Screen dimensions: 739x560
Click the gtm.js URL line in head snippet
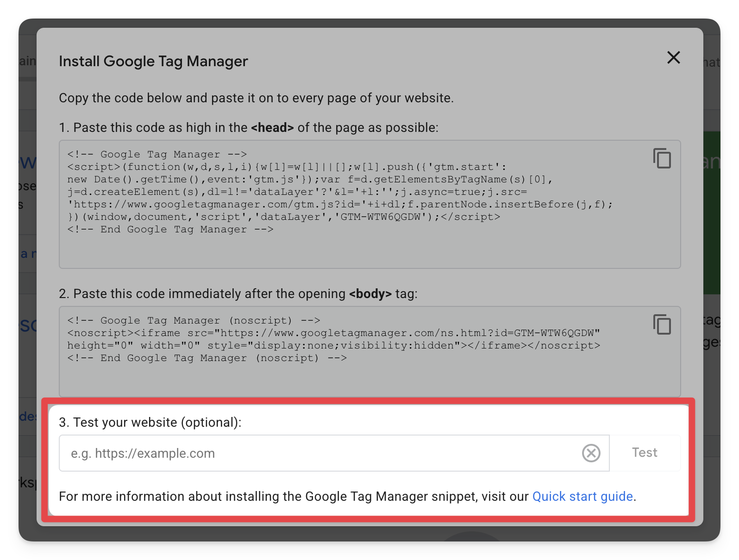click(x=339, y=205)
